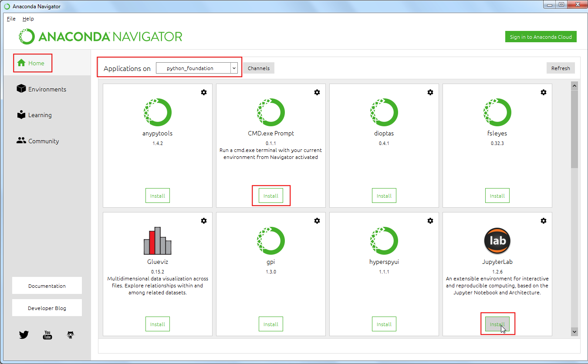Open anypytools gear settings icon
588x364 pixels.
tap(204, 92)
